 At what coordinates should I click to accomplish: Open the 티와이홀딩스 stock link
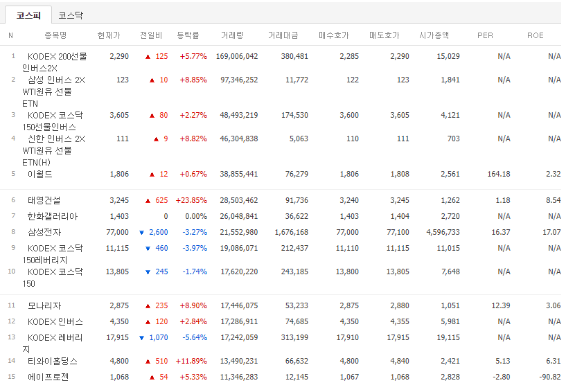pyautogui.click(x=53, y=361)
